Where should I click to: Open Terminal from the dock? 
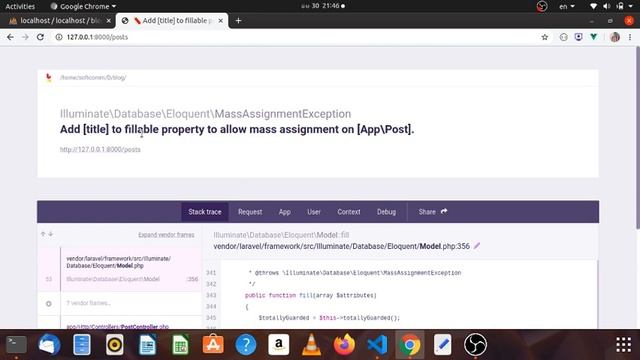(16, 344)
